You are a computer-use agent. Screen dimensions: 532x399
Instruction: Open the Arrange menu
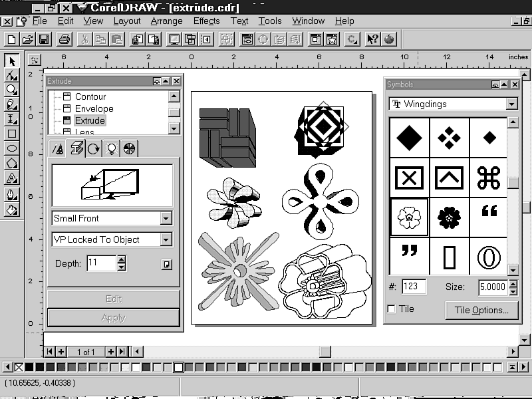click(x=166, y=21)
